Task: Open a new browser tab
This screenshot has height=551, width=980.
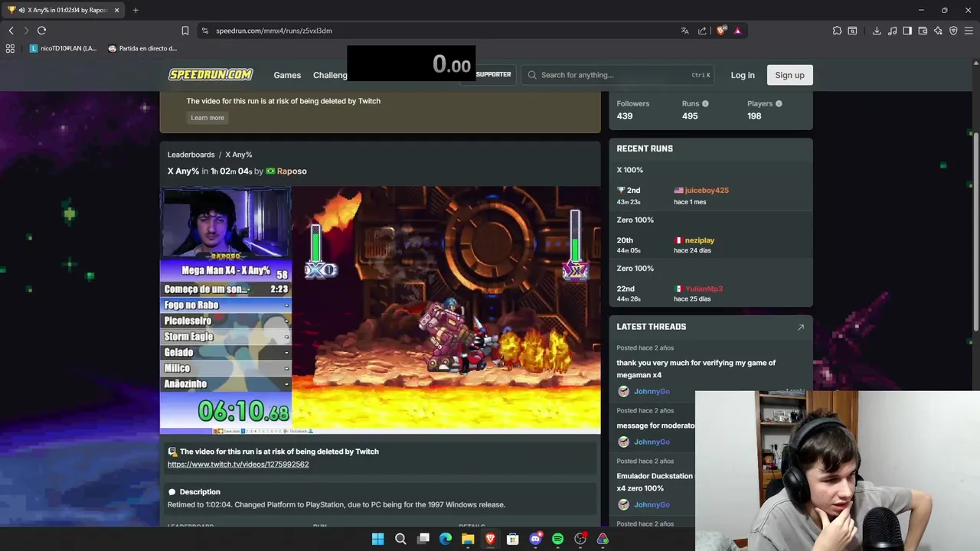Action: tap(136, 10)
